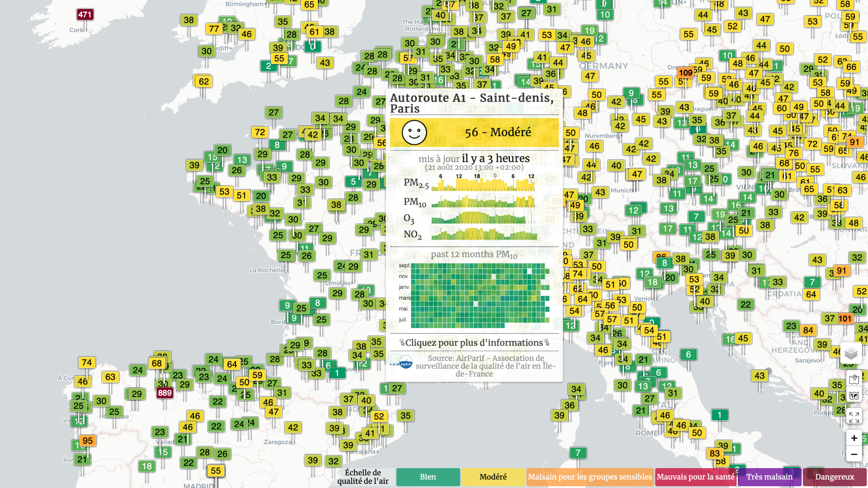
Task: Click 'Malsain pour les groupes sensibles' legend swatch
Action: pyautogui.click(x=590, y=477)
